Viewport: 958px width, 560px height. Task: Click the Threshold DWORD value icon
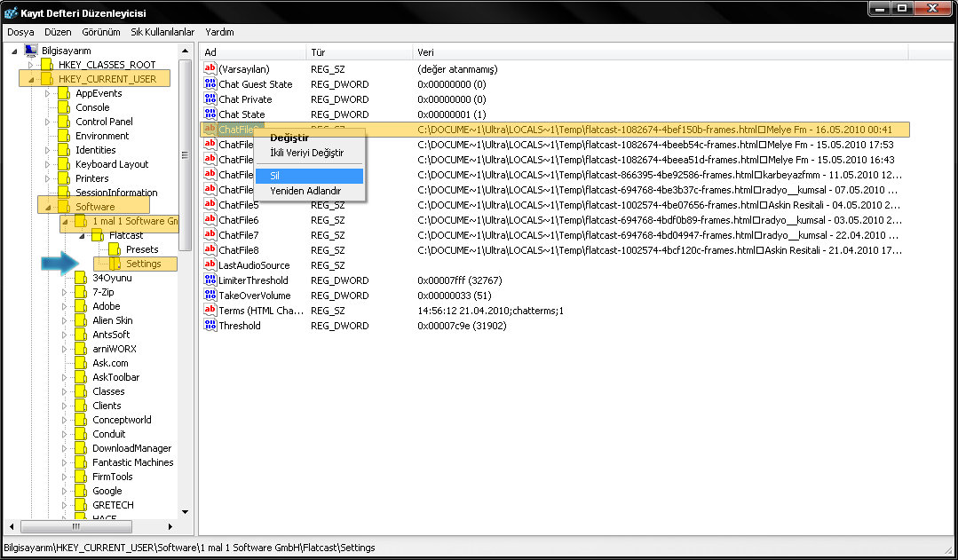[210, 326]
